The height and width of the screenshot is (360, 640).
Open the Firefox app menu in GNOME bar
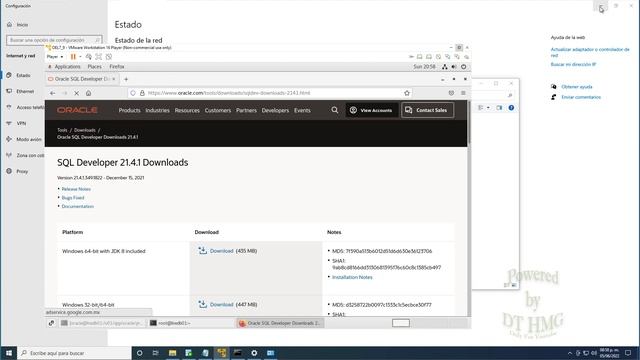pyautogui.click(x=117, y=67)
